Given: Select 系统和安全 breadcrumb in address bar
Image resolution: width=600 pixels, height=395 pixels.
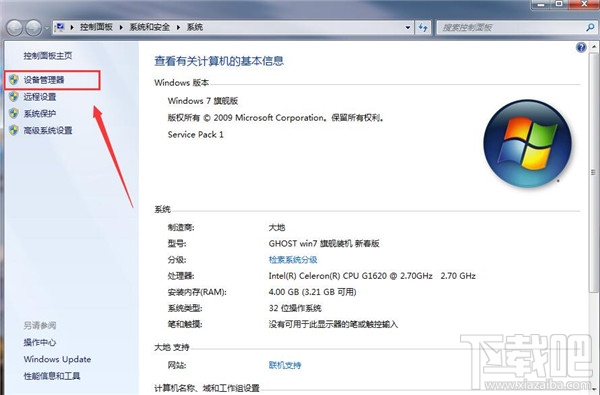Looking at the screenshot, I should pos(150,27).
